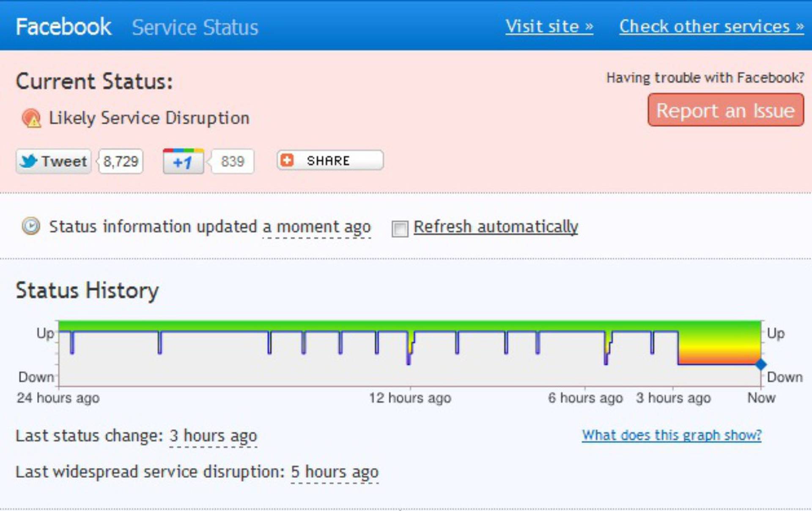This screenshot has width=812, height=511.
Task: Click the Google +1 button
Action: coord(184,161)
